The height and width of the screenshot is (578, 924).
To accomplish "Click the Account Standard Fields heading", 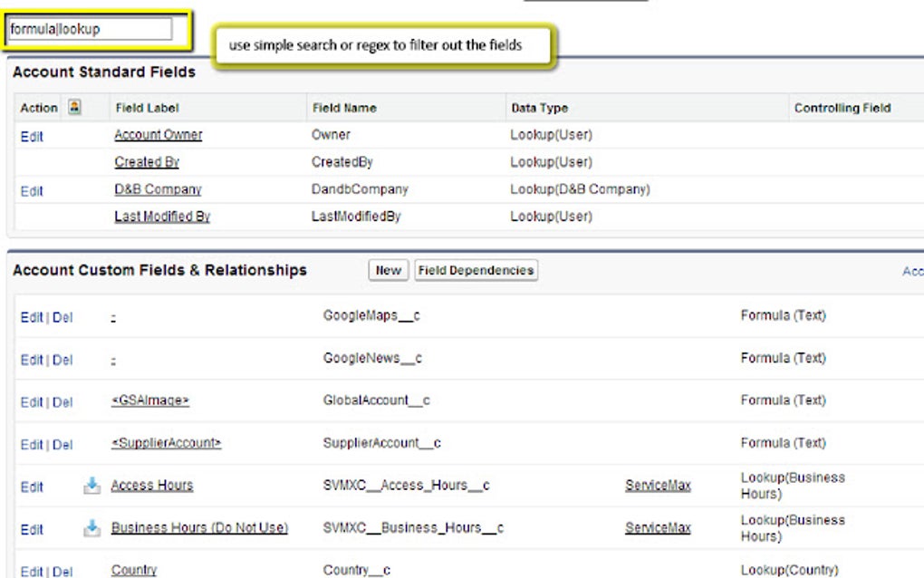I will tap(103, 72).
